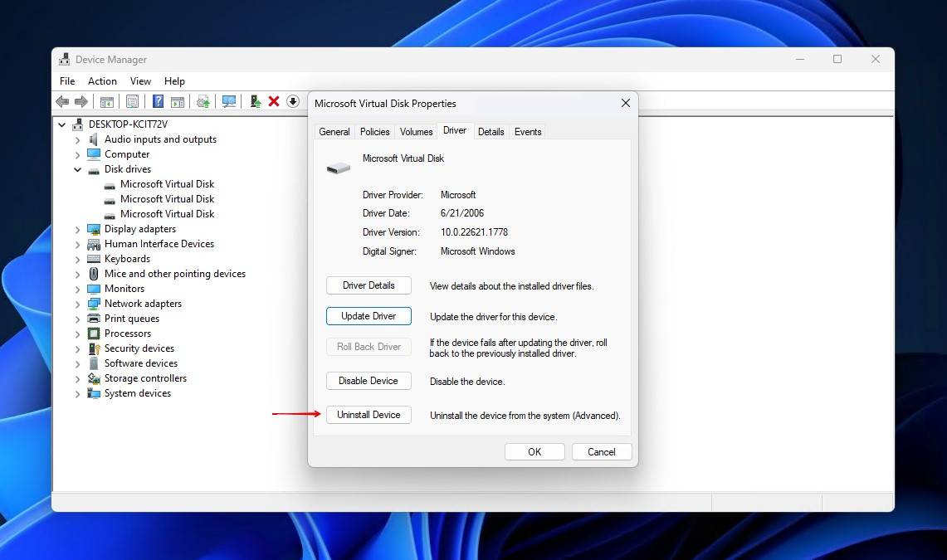Expand the Processors category chevron
This screenshot has width=947, height=560.
click(x=77, y=334)
